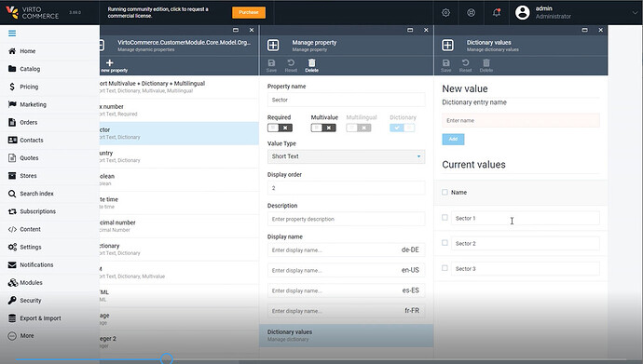Click the Add button for new value
This screenshot has height=364, width=643.
[x=453, y=140]
